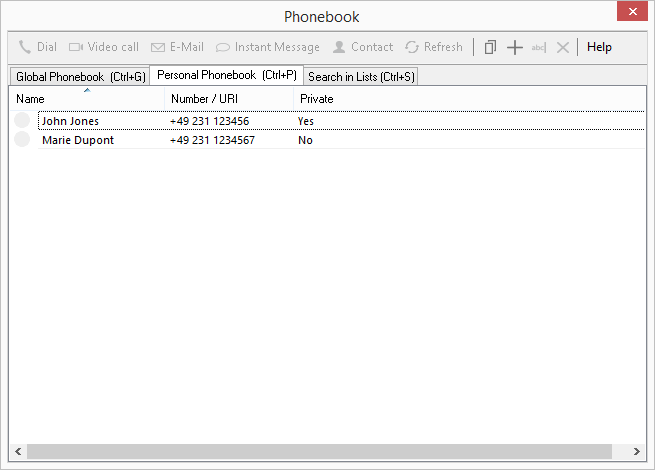655x470 pixels.
Task: Select the John Jones entry
Action: click(70, 121)
